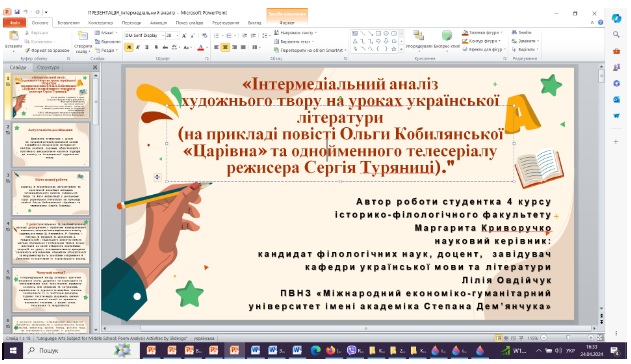
Task: Open the Change Case (Aa) dropdown
Action: tap(187, 47)
